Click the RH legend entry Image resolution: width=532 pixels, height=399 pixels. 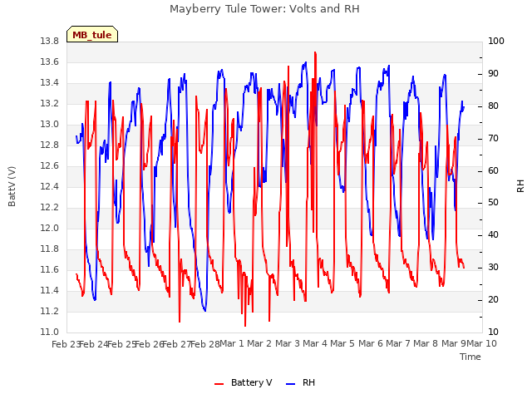301,382
